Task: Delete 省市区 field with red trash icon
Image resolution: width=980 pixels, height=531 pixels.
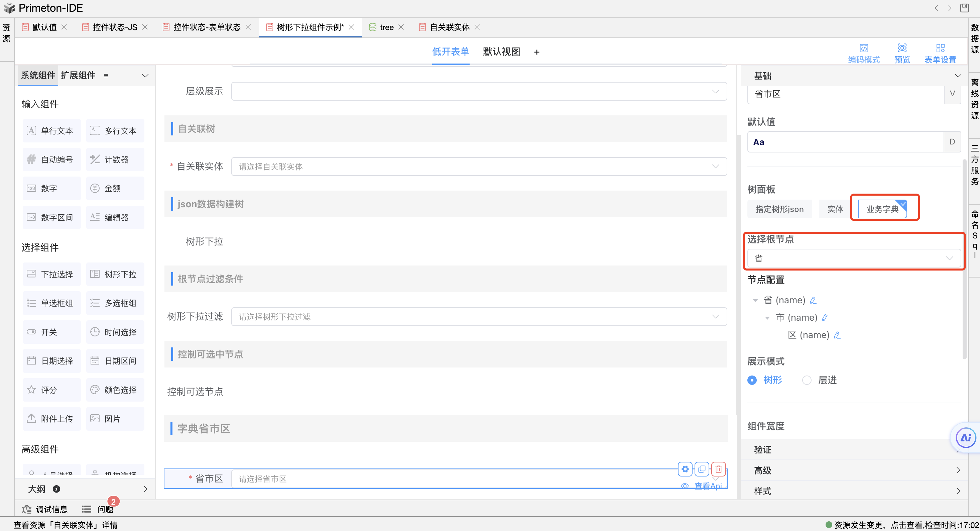Action: (x=718, y=469)
